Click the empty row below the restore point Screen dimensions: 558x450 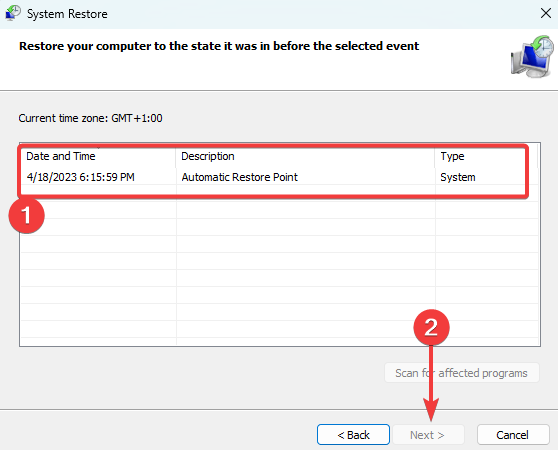click(x=279, y=210)
